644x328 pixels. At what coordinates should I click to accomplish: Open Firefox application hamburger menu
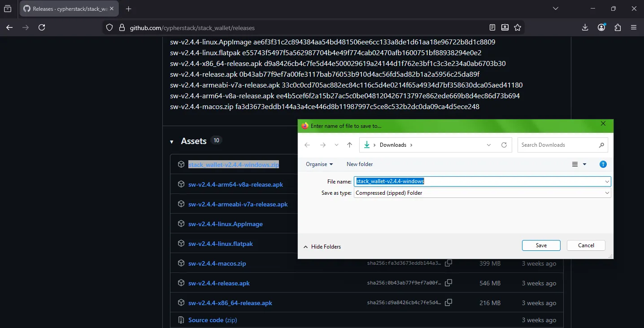coord(634,27)
